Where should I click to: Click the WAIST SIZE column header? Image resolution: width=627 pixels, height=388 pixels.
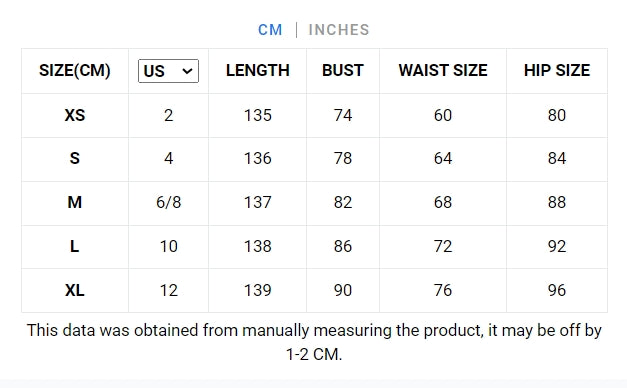point(443,70)
